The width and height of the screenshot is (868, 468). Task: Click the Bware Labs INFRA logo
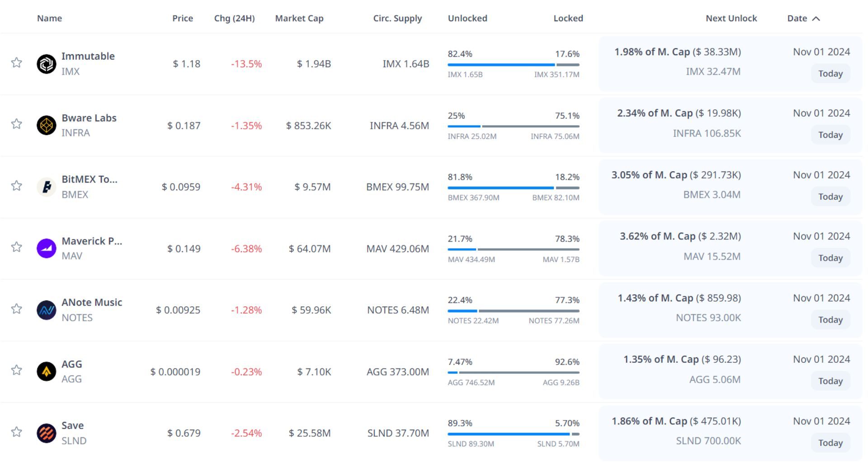pyautogui.click(x=46, y=125)
